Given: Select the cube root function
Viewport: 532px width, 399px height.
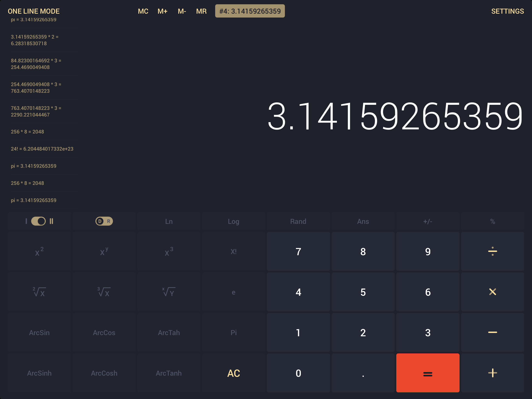Looking at the screenshot, I should [x=104, y=292].
